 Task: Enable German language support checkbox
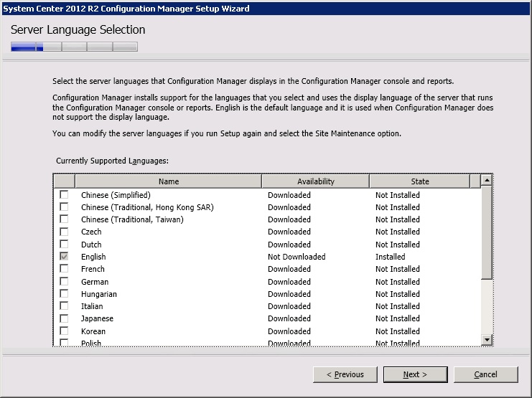[x=65, y=282]
